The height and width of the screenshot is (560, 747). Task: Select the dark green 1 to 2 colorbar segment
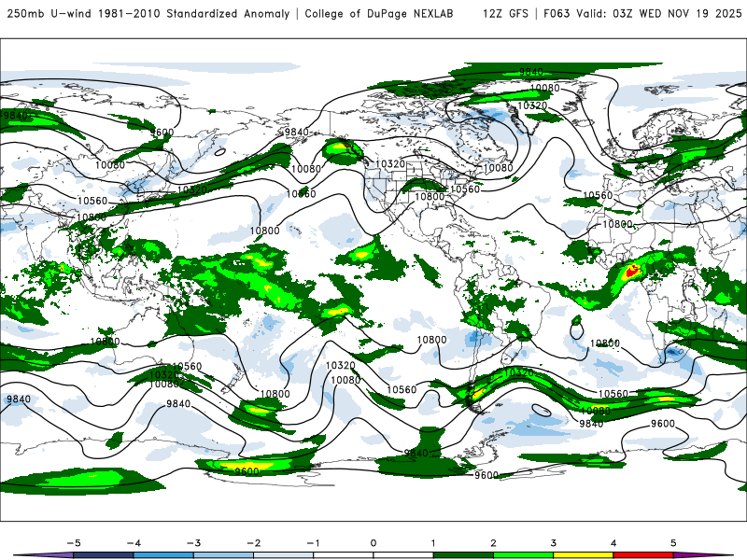pos(463,555)
